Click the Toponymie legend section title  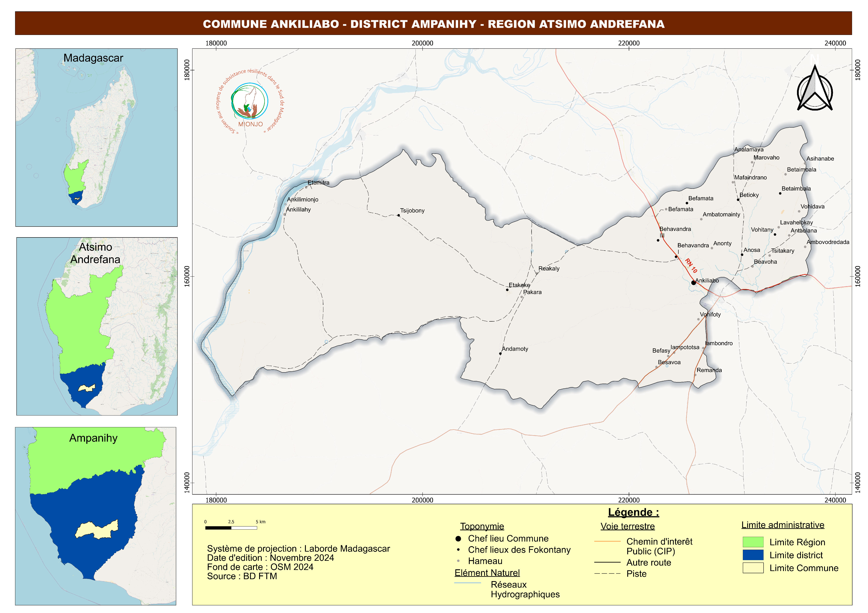coord(482,526)
